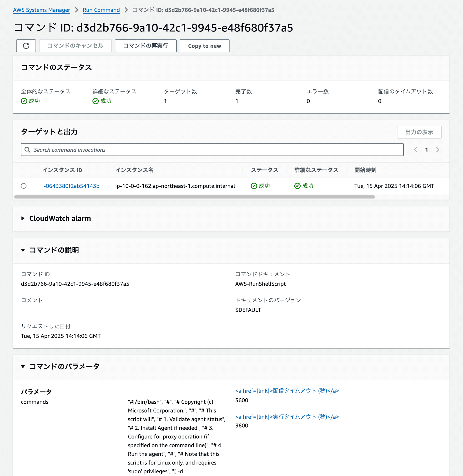Screen dimensions: 463x476
Task: Open the 実行タイムアウト (秒) link
Action: (x=287, y=417)
